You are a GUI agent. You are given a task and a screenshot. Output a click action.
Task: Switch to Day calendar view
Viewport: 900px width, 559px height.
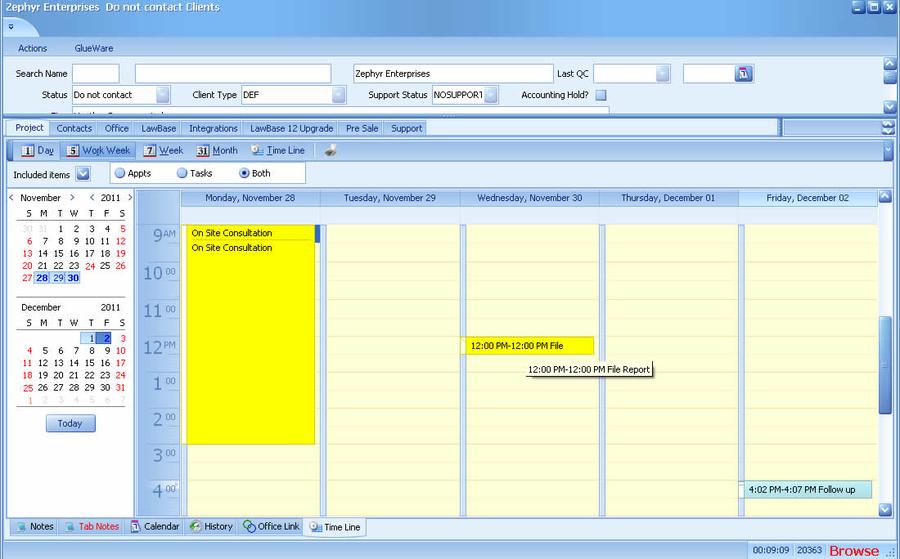coord(37,150)
